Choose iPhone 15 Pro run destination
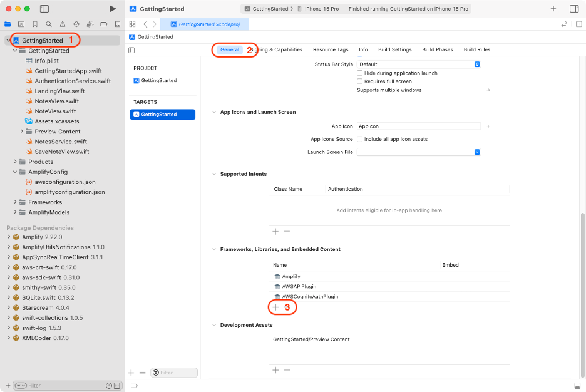This screenshot has width=586, height=392. (319, 9)
